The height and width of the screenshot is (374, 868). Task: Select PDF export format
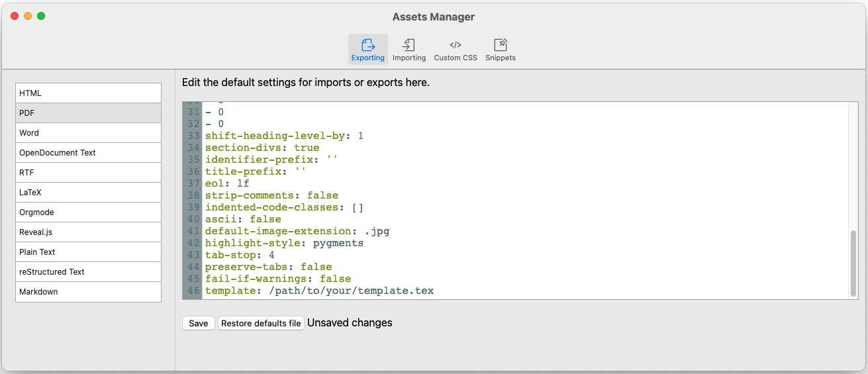click(88, 113)
